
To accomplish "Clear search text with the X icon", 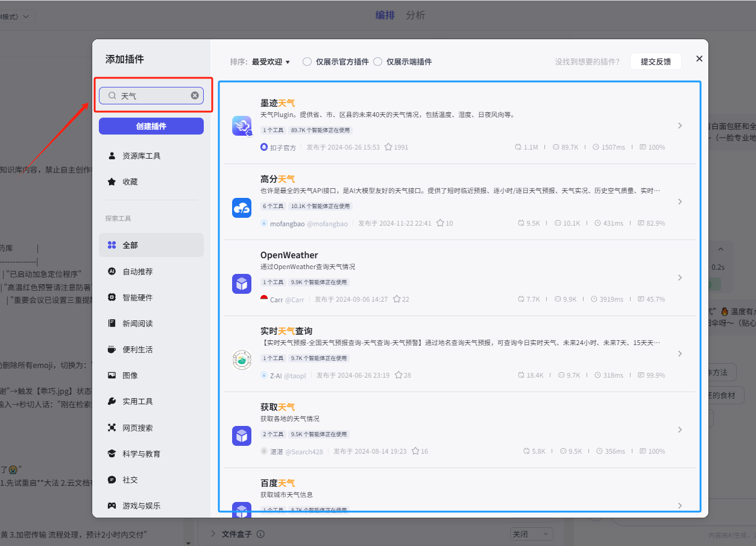I will tap(195, 95).
